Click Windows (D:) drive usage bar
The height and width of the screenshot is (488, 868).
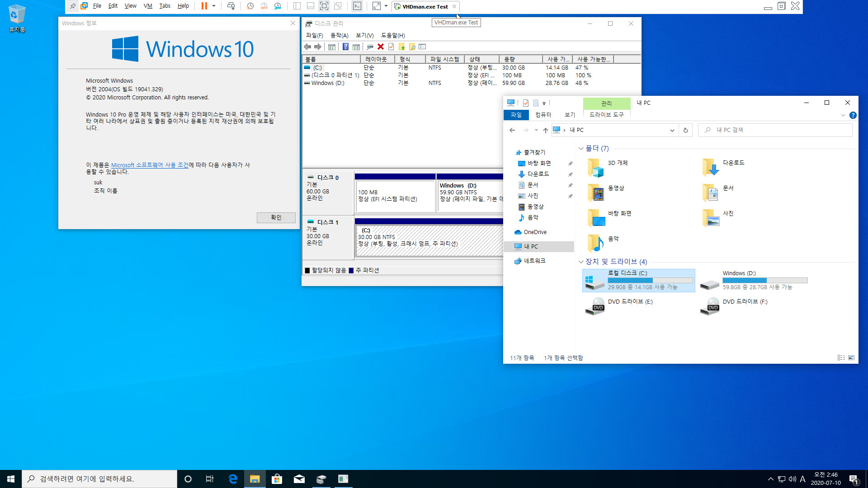[x=765, y=281]
